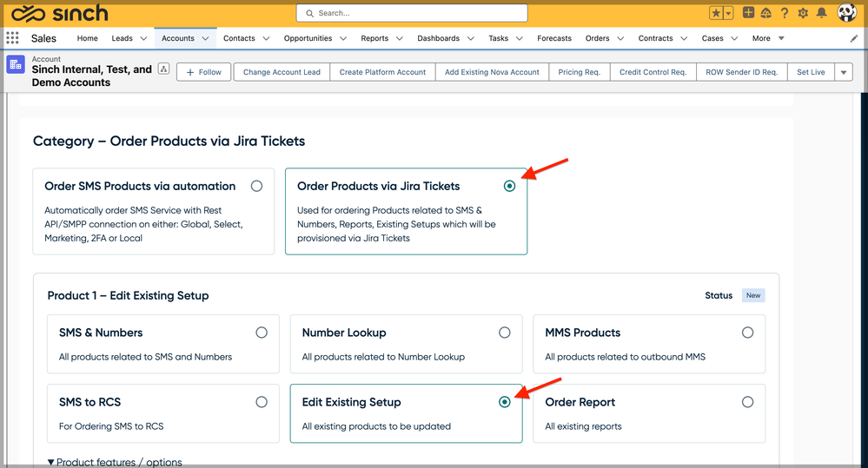Select the SMS to RCS radio button

point(262,402)
